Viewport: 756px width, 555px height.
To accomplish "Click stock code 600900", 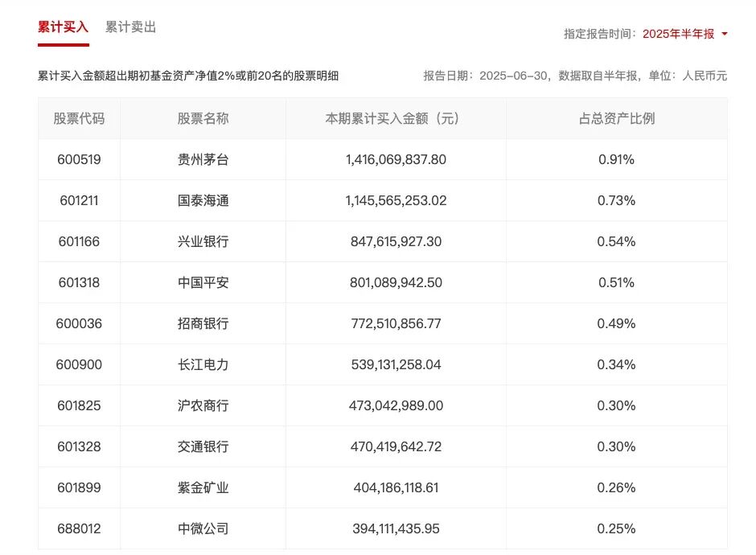I will 79,364.
